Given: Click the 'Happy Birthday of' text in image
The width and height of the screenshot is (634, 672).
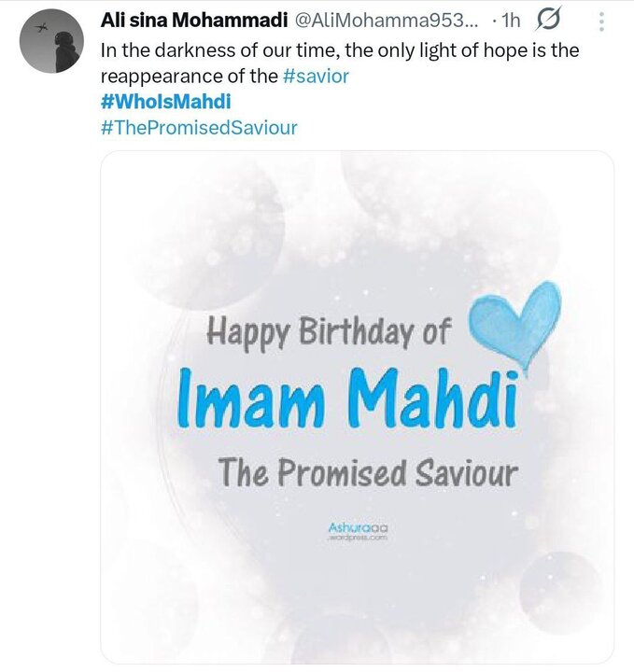Looking at the screenshot, I should pyautogui.click(x=328, y=334).
